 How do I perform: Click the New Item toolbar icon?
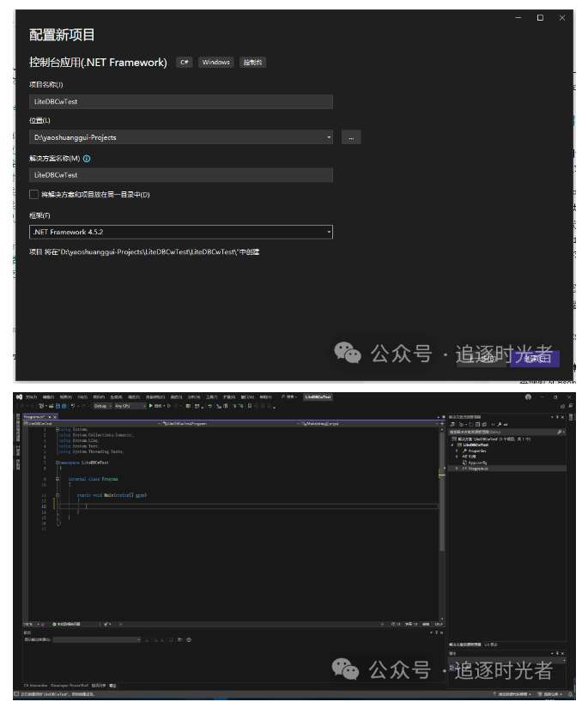point(41,406)
